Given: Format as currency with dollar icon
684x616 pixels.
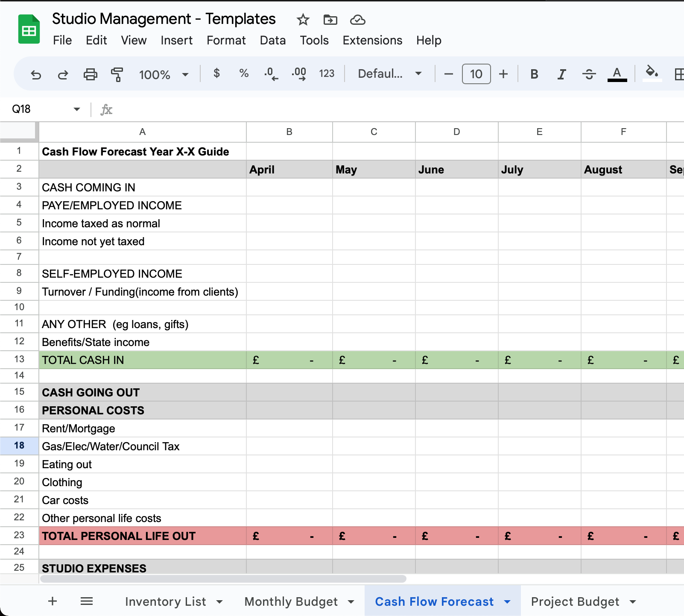Looking at the screenshot, I should 216,74.
